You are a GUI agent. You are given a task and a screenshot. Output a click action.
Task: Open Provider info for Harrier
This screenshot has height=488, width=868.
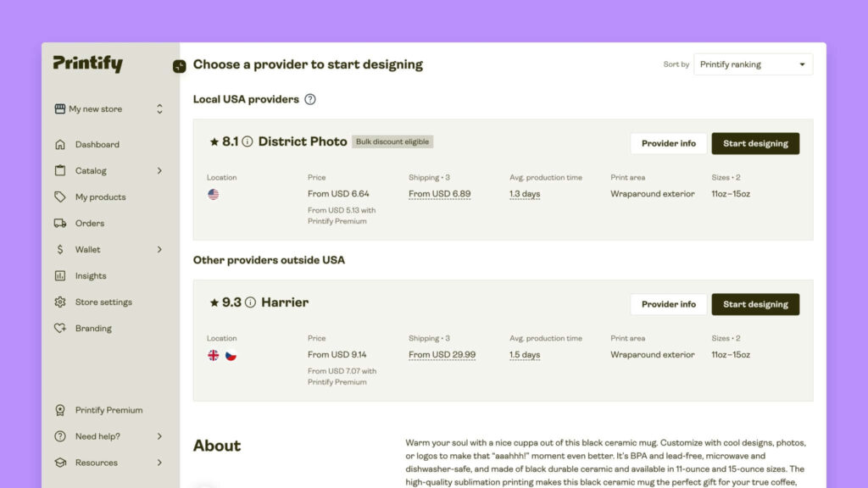point(669,304)
